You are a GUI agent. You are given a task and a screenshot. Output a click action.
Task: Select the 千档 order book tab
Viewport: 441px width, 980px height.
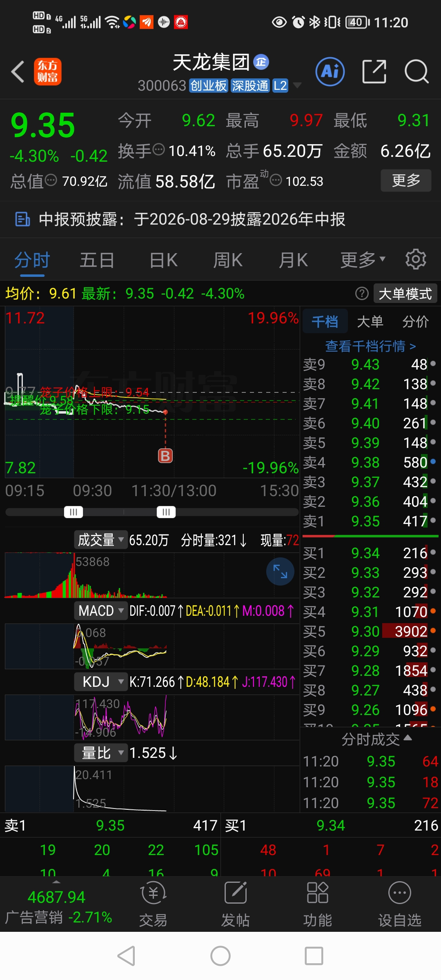[x=325, y=322]
